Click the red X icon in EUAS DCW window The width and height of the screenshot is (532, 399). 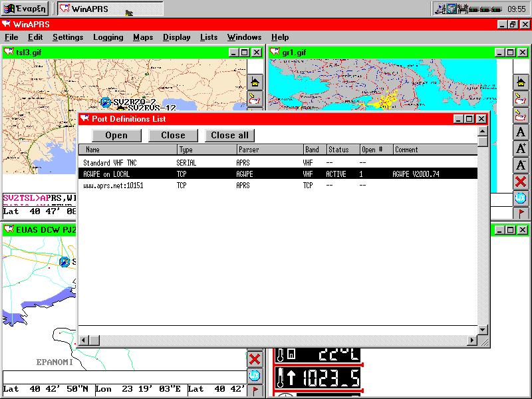[x=255, y=359]
